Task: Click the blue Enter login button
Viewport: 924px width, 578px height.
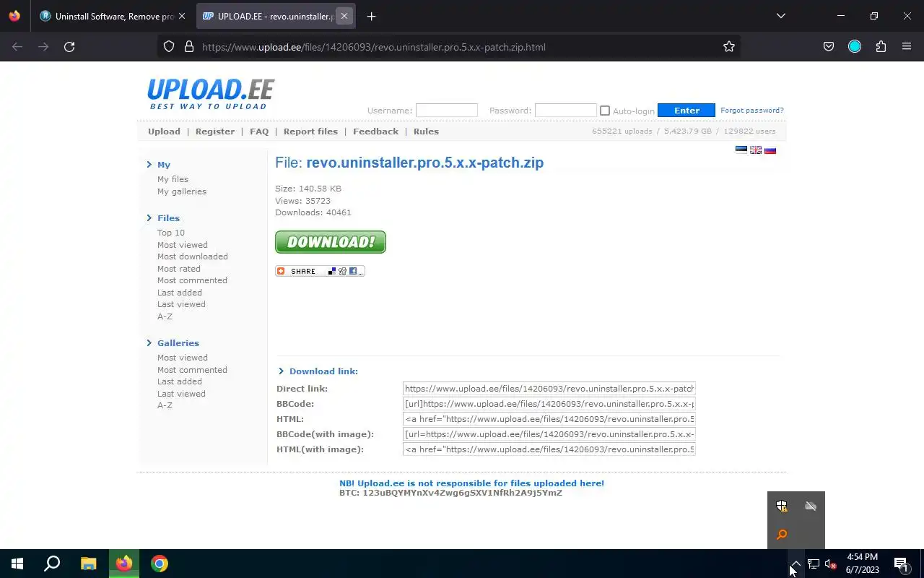Action: click(687, 111)
